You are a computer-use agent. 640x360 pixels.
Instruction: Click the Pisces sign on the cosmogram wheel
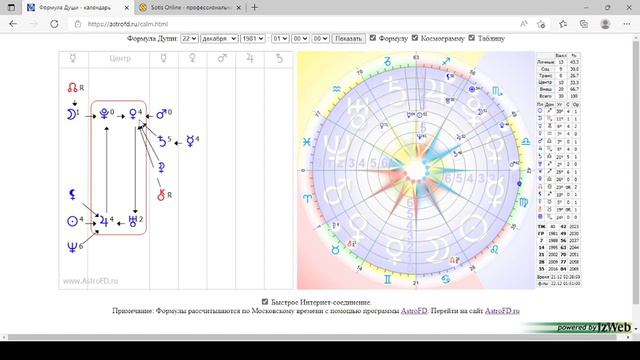(307, 142)
